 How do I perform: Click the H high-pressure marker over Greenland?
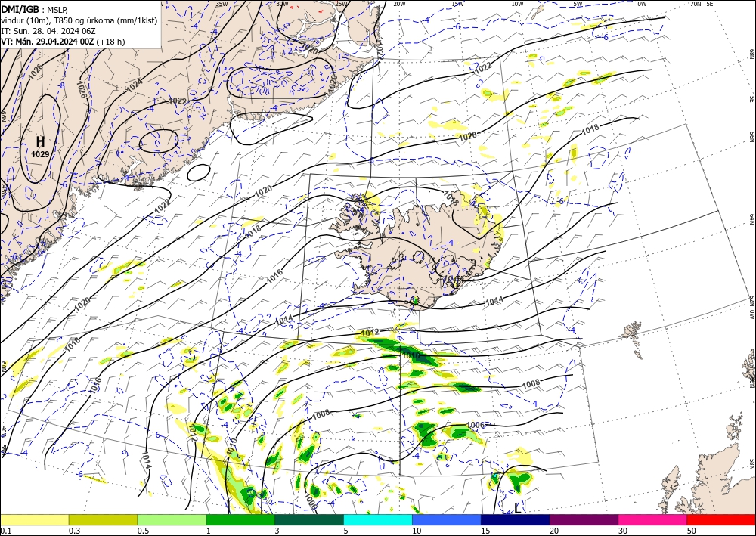[41, 141]
